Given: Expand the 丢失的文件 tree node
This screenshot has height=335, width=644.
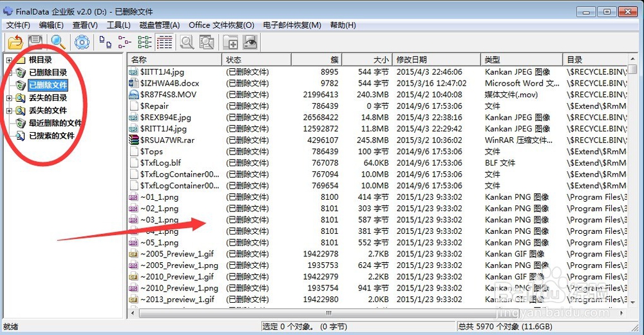Looking at the screenshot, I should click(9, 111).
